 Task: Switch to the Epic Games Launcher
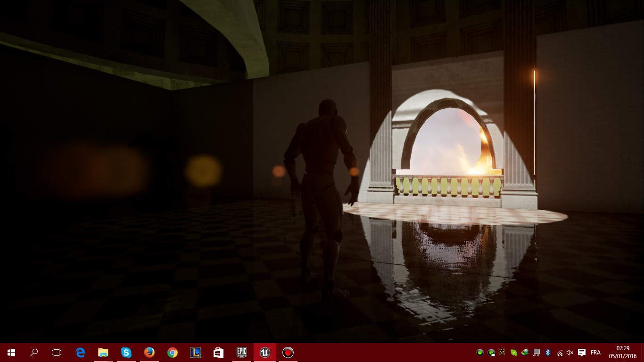tap(241, 353)
